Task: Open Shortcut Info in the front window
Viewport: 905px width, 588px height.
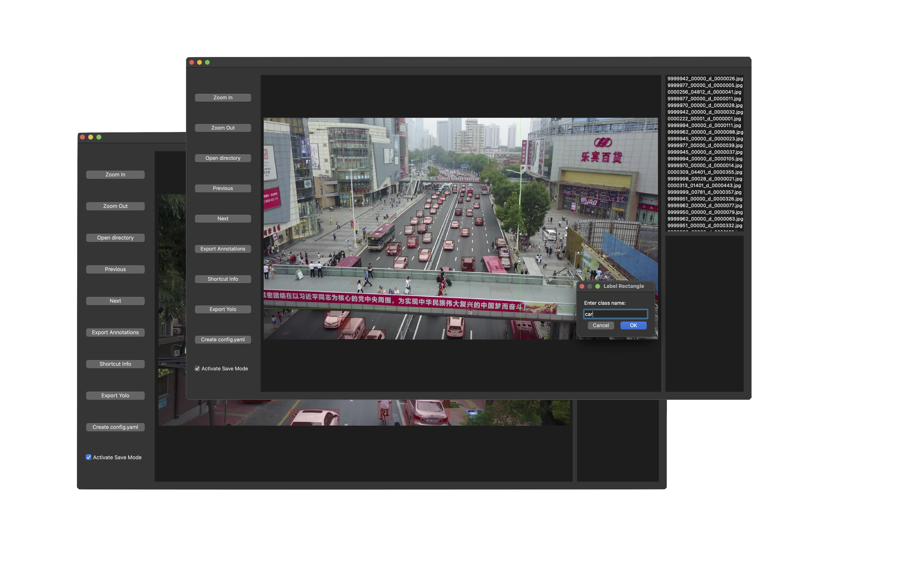Action: (x=223, y=279)
